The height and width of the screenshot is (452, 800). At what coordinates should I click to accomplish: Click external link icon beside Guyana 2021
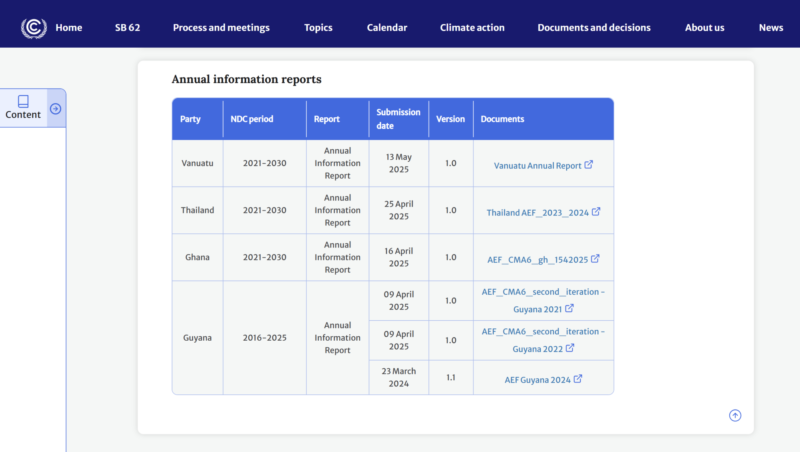click(570, 309)
